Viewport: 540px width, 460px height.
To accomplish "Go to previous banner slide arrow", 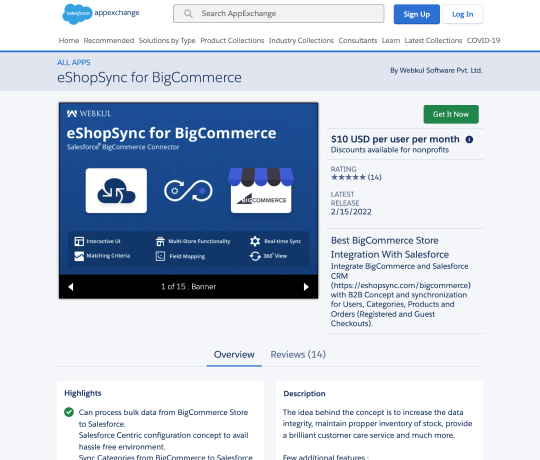I will point(71,286).
